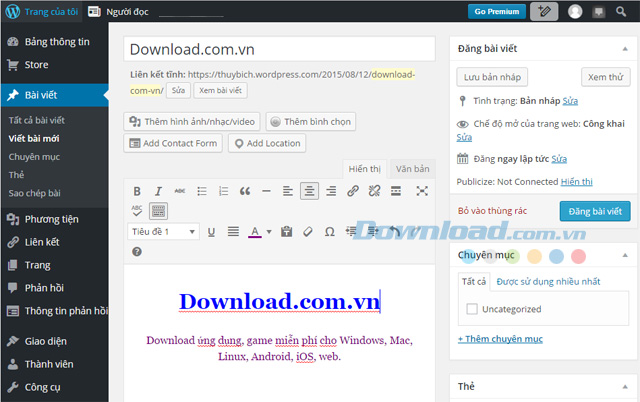Click Bỏ vào thùng rác link
This screenshot has width=640, height=402.
pyautogui.click(x=492, y=211)
